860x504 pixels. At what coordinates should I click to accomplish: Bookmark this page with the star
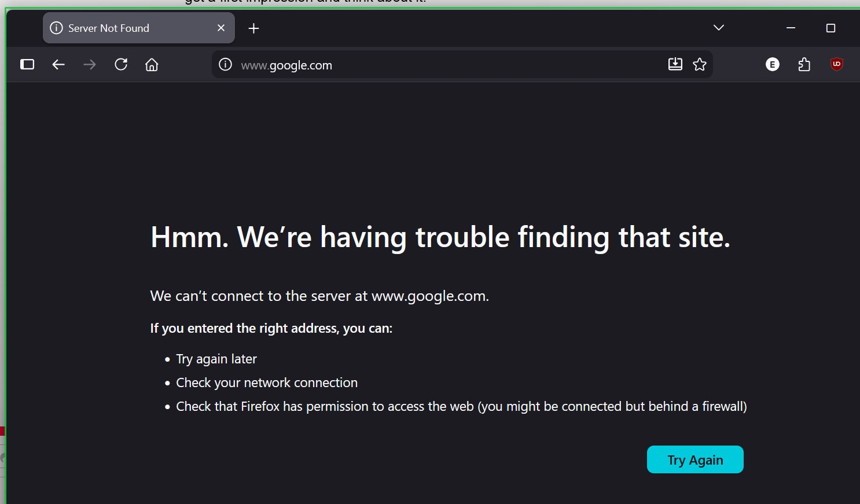(700, 64)
